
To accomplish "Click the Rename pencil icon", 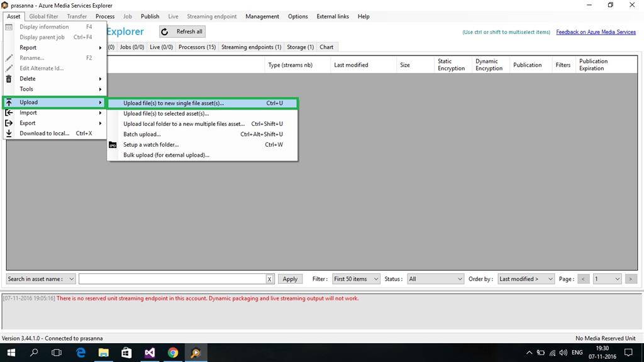I will point(9,58).
